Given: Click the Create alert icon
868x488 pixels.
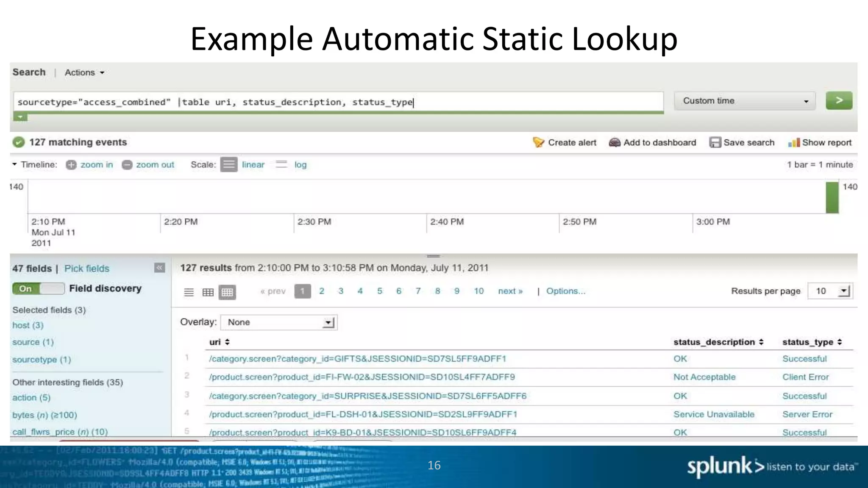Looking at the screenshot, I should pyautogui.click(x=538, y=142).
